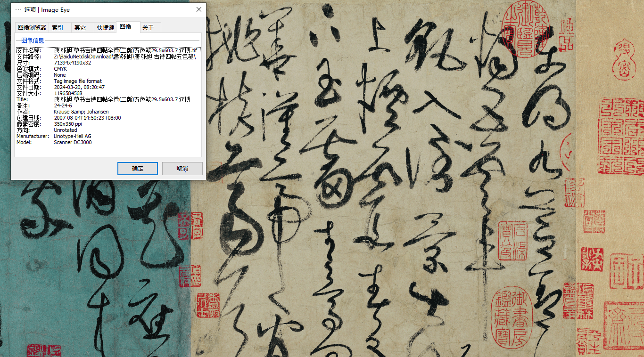Click the 取消 button
The width and height of the screenshot is (644, 357).
tap(182, 169)
